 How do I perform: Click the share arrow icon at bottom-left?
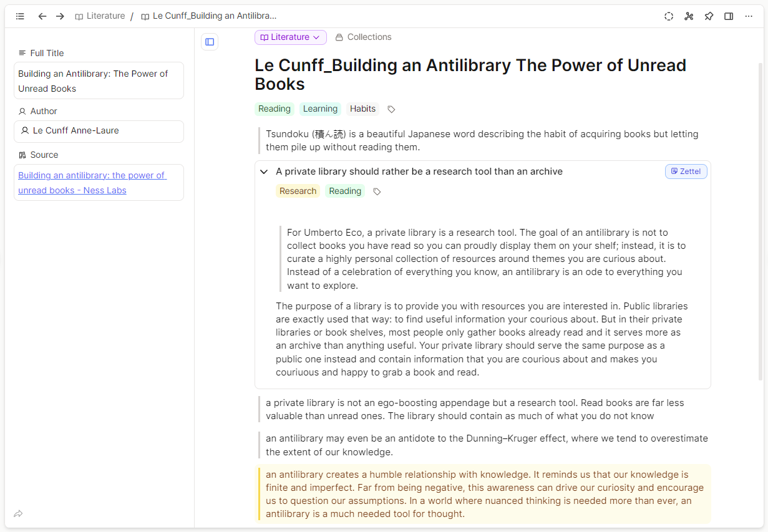pyautogui.click(x=18, y=514)
